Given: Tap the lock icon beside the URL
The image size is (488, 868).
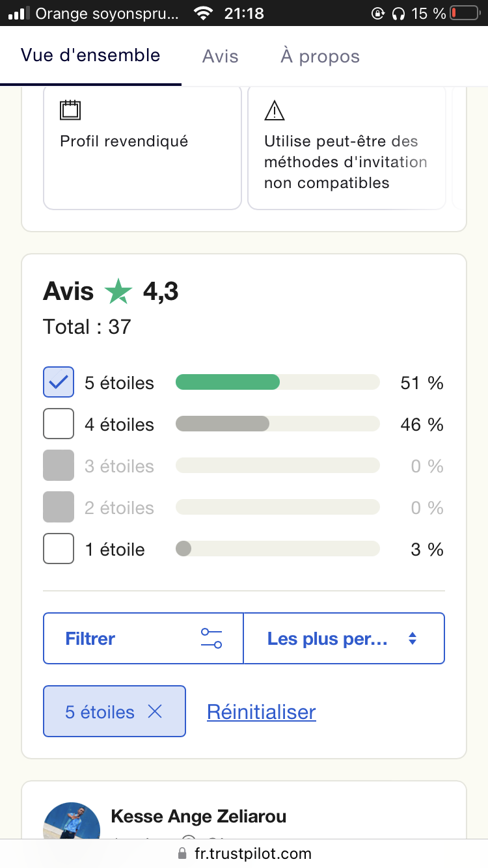Looking at the screenshot, I should [x=182, y=853].
